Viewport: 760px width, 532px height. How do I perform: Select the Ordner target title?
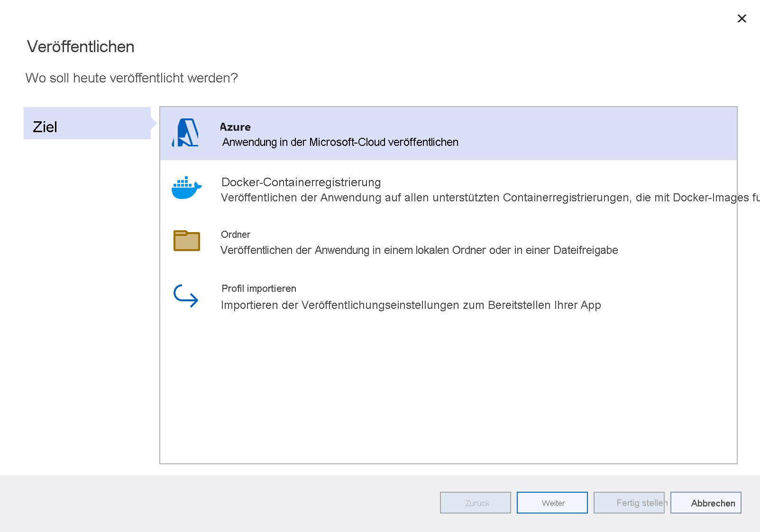[236, 234]
